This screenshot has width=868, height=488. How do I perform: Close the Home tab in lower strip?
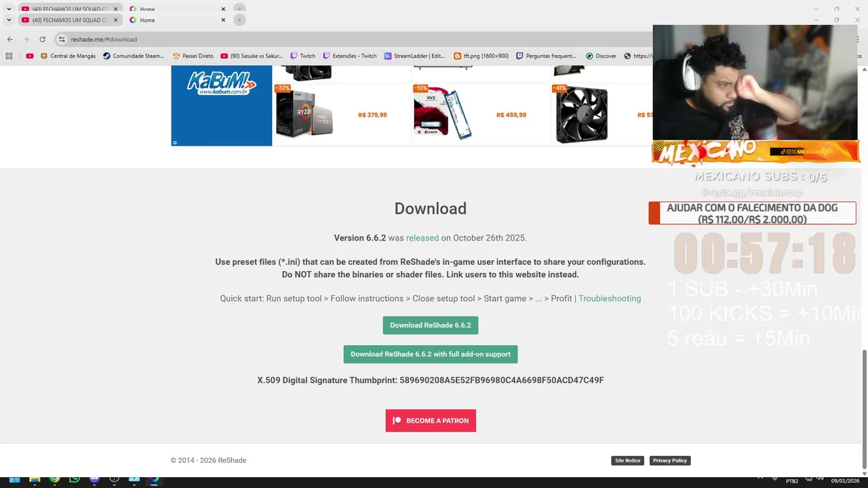point(223,20)
